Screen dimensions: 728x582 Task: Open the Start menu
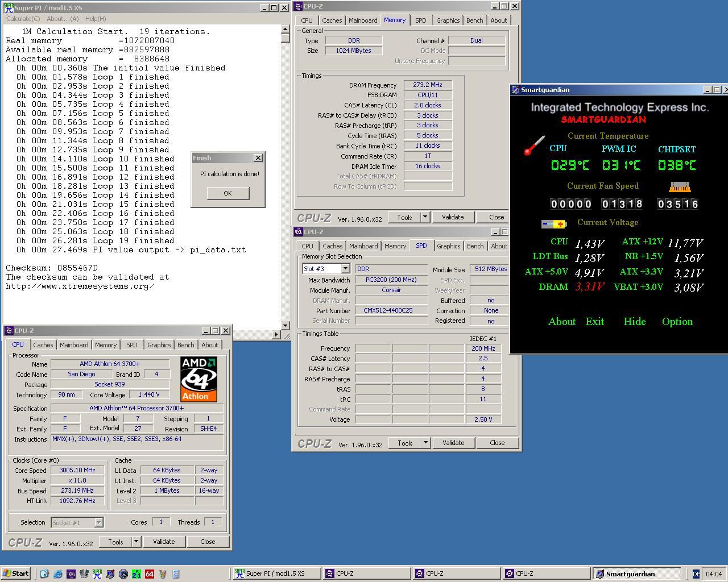pyautogui.click(x=15, y=573)
